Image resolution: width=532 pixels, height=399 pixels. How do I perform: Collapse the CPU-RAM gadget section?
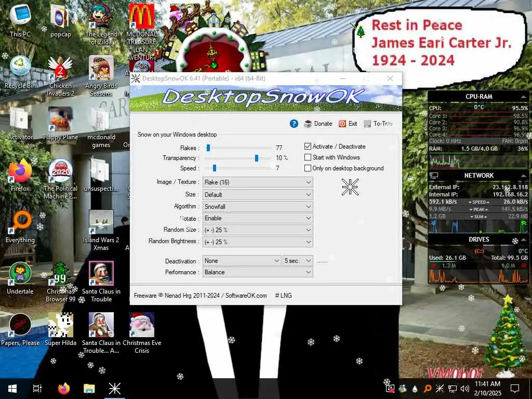click(523, 97)
